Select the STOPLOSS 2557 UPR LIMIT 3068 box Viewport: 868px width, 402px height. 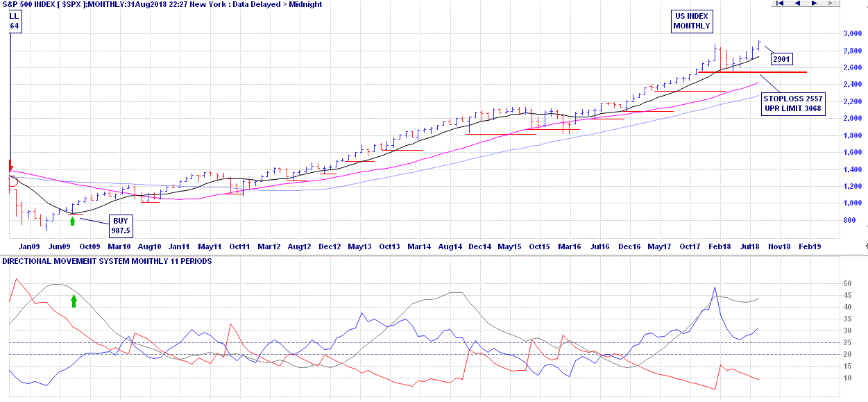point(793,103)
